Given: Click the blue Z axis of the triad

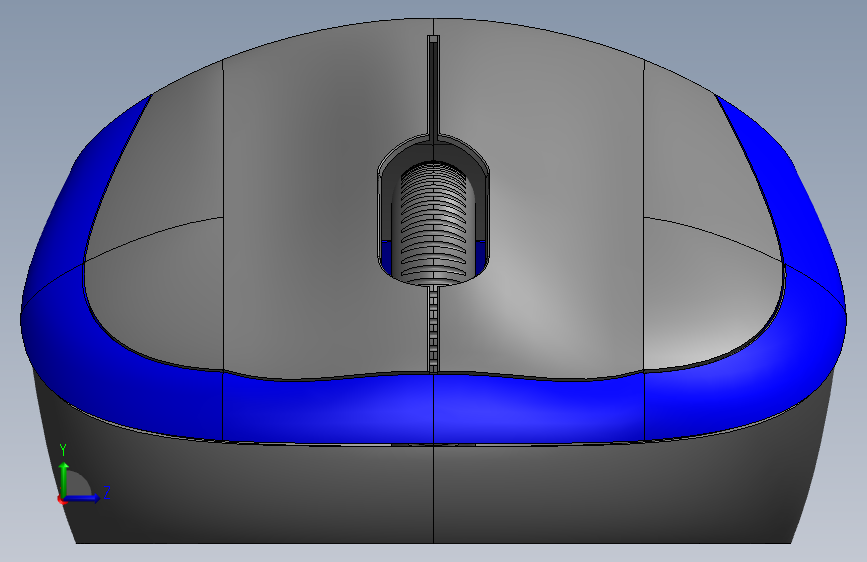Looking at the screenshot, I should [83, 498].
